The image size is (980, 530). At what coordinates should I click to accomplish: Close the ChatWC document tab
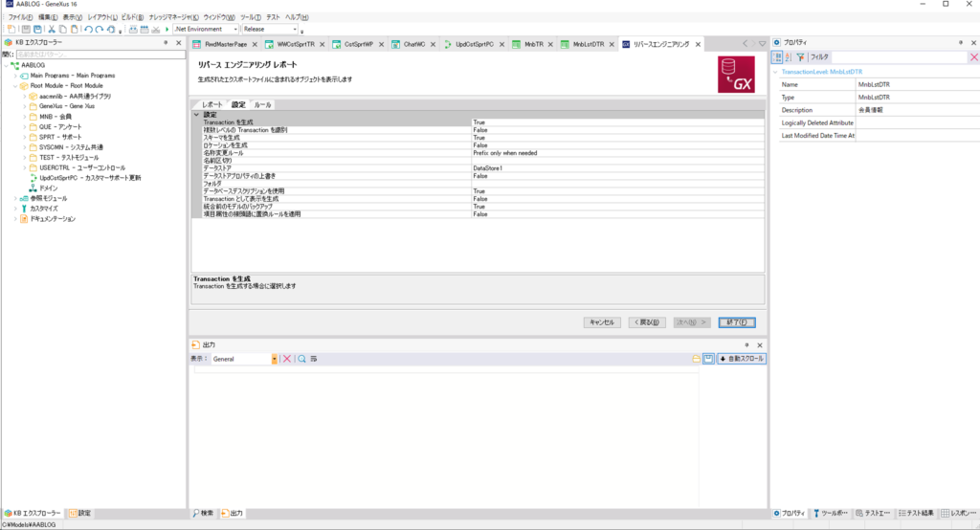coord(433,44)
